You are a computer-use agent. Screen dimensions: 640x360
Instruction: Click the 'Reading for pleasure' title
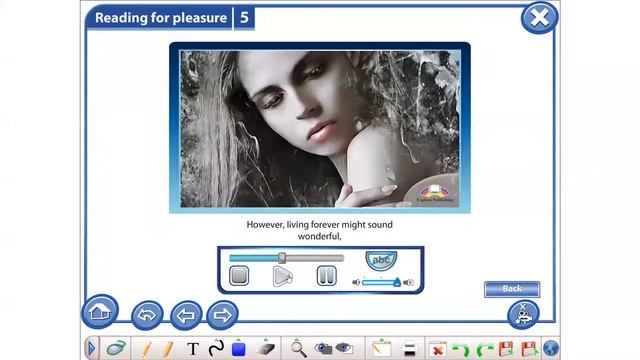tap(161, 18)
